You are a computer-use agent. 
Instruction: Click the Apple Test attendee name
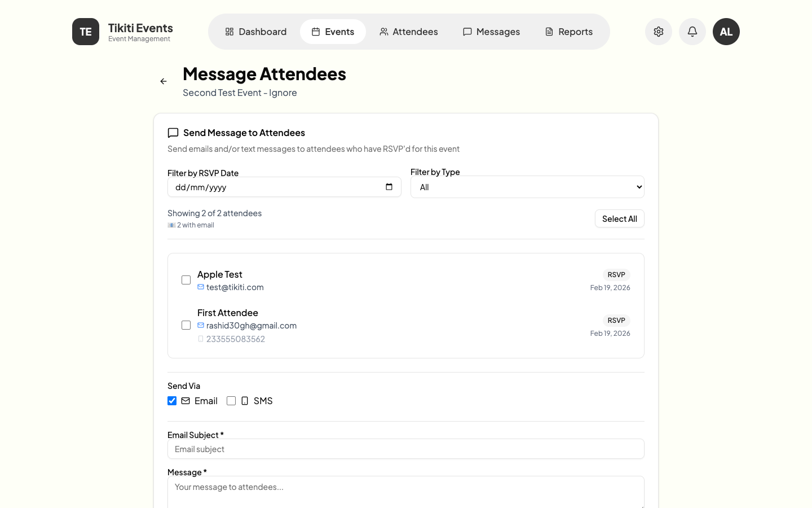(220, 274)
